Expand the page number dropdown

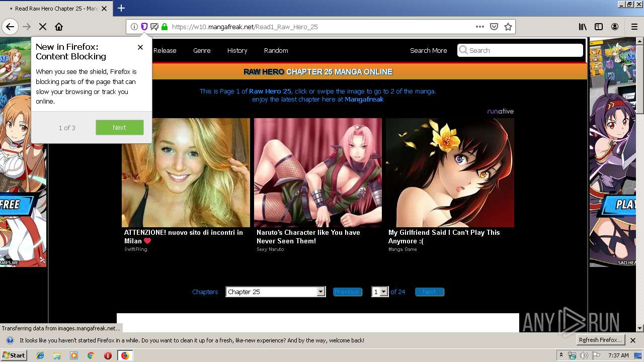[380, 292]
